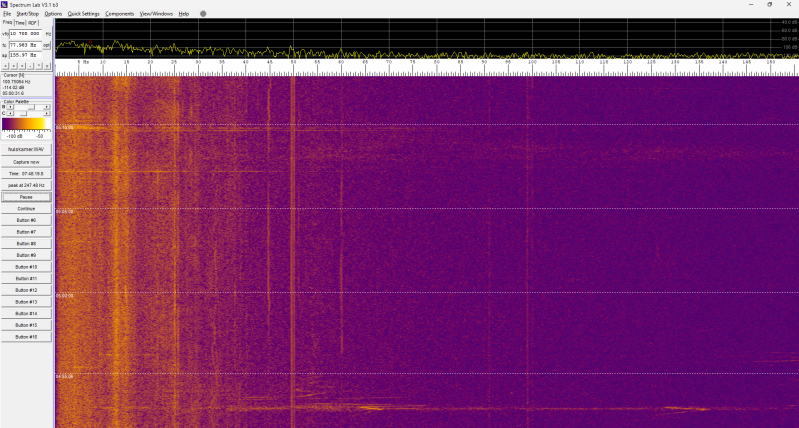Click the huiskamer.WAV button

pyautogui.click(x=26, y=150)
